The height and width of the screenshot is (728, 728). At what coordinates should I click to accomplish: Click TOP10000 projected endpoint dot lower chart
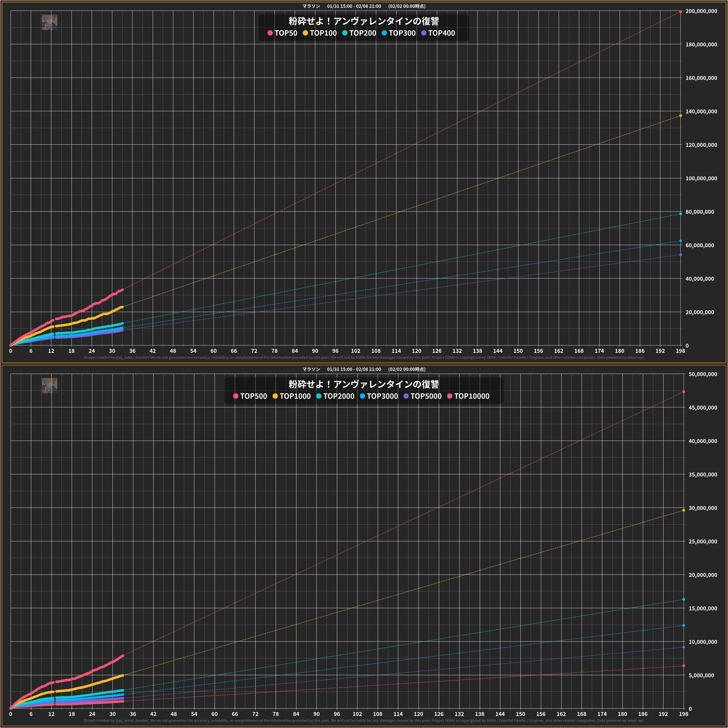(x=684, y=666)
